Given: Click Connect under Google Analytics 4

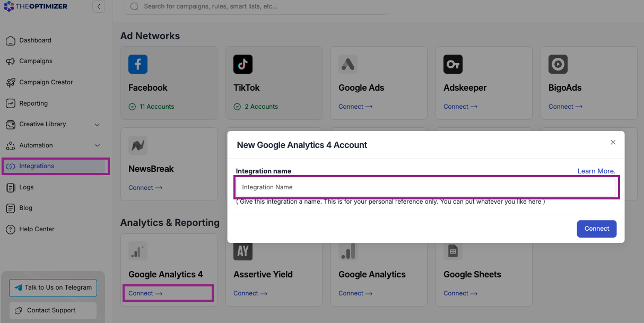Looking at the screenshot, I should [x=145, y=293].
